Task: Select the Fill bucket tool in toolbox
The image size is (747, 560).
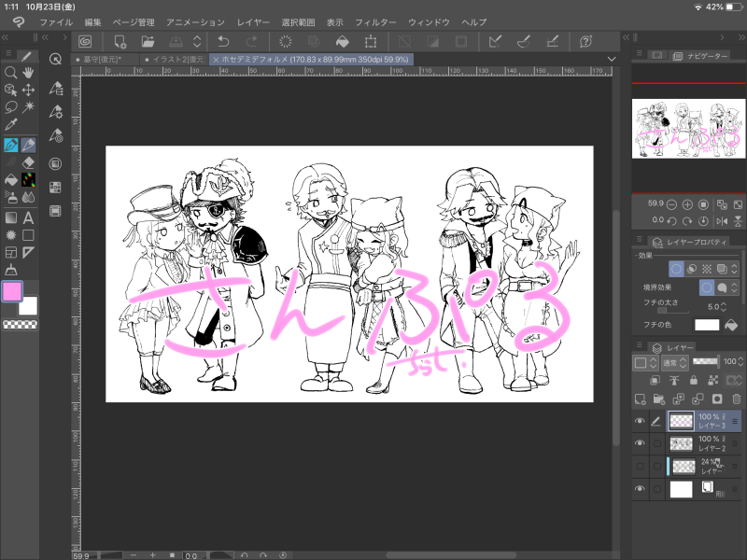Action: coord(10,180)
